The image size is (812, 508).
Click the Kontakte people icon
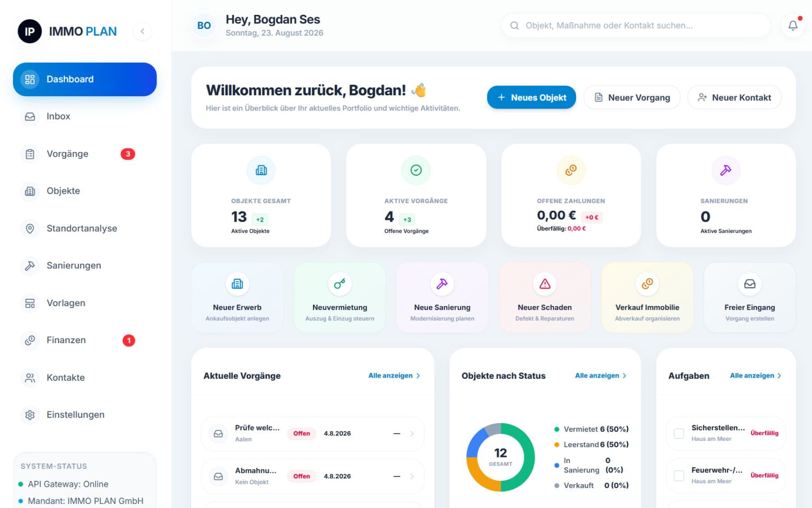tap(30, 378)
